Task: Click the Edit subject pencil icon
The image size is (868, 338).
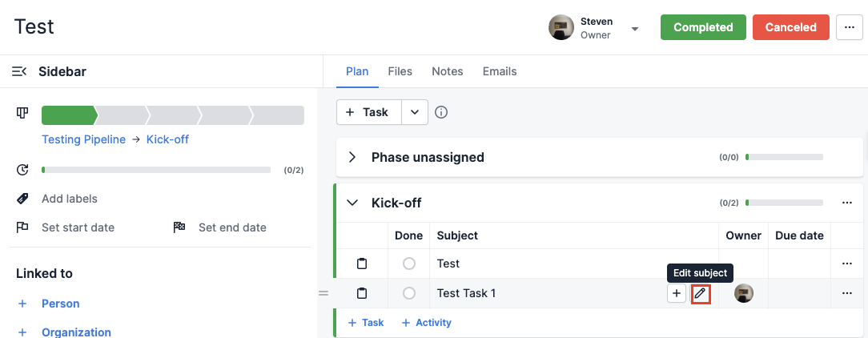Action: pyautogui.click(x=701, y=293)
